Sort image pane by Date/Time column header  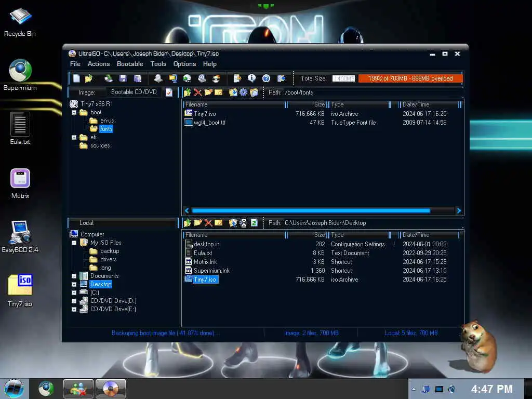[429, 104]
